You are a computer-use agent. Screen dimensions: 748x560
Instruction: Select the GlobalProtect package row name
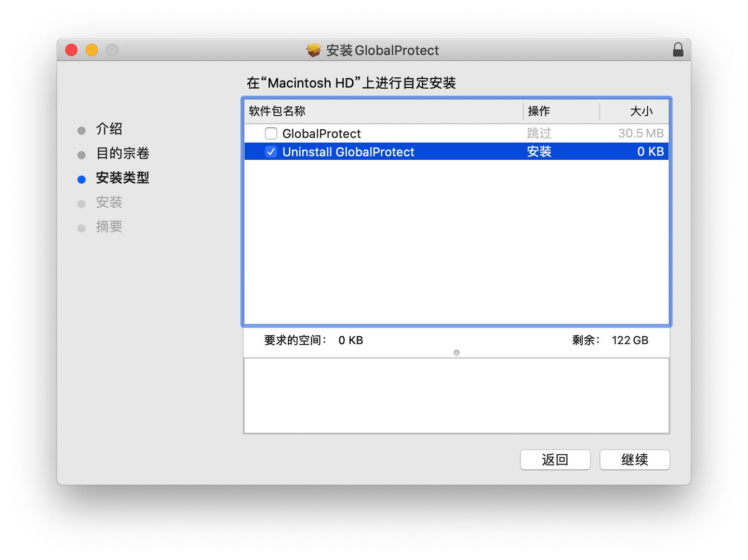321,134
